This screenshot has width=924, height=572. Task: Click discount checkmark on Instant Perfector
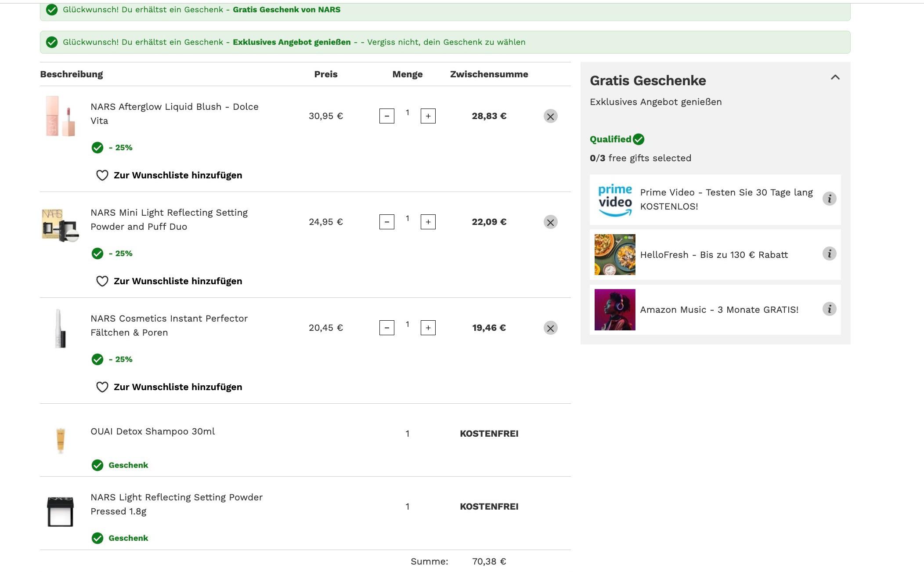(97, 359)
